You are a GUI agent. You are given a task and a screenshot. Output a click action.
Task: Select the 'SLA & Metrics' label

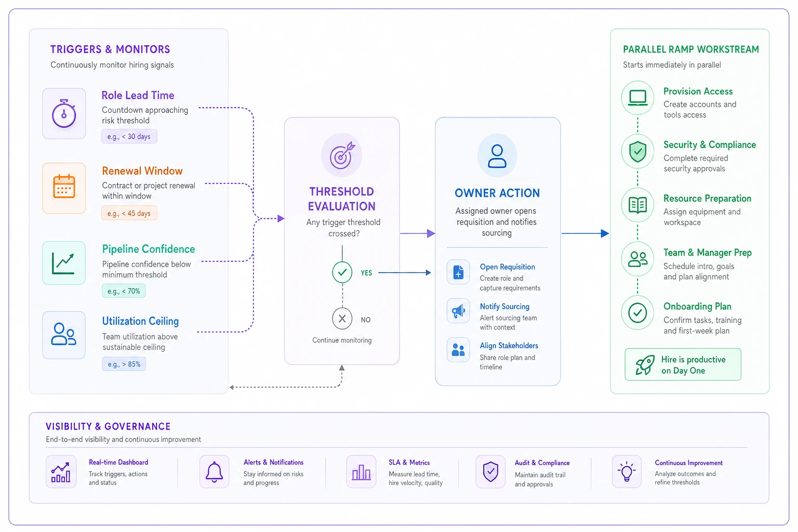[x=409, y=462]
